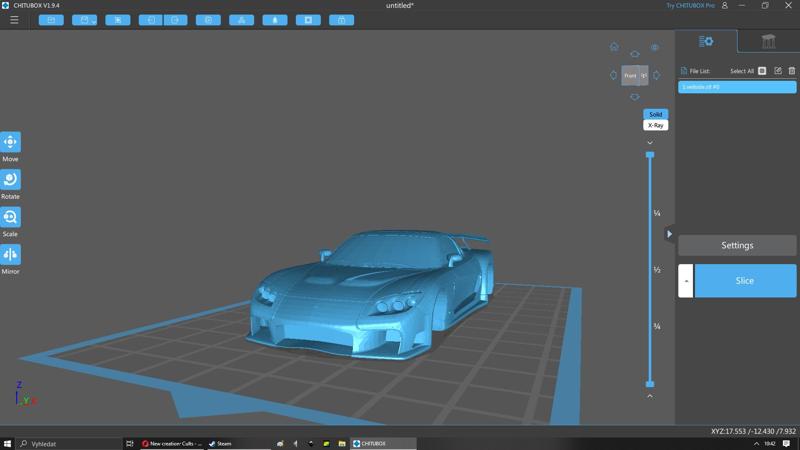Screen dimensions: 800x450
Task: Click the last toolbar button with bag icon
Action: tap(341, 20)
